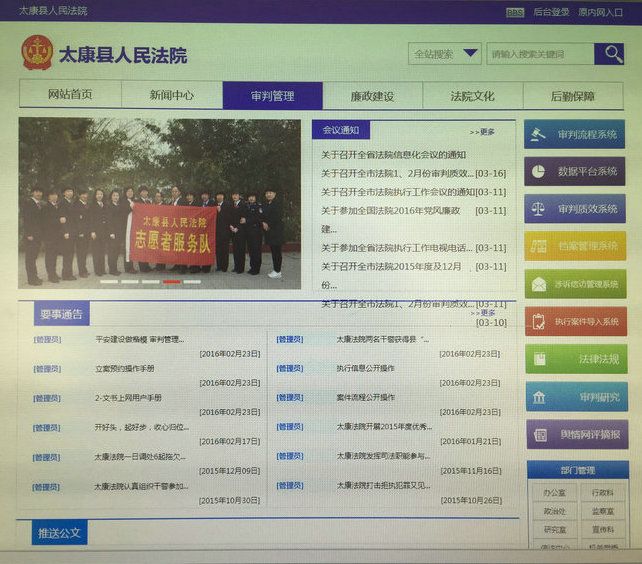Click [管理员] beside 执行信息公开操作

click(290, 368)
